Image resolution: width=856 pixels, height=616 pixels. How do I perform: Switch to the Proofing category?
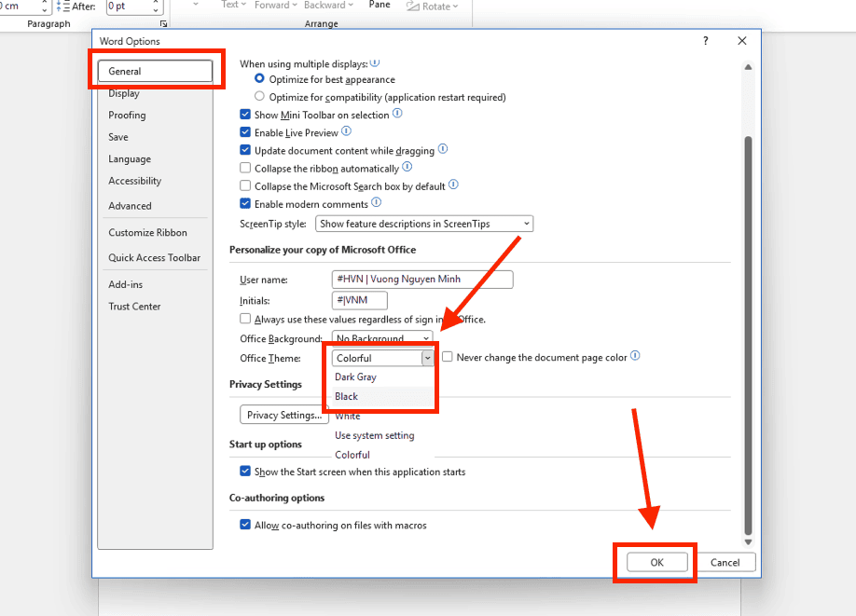[x=127, y=116]
